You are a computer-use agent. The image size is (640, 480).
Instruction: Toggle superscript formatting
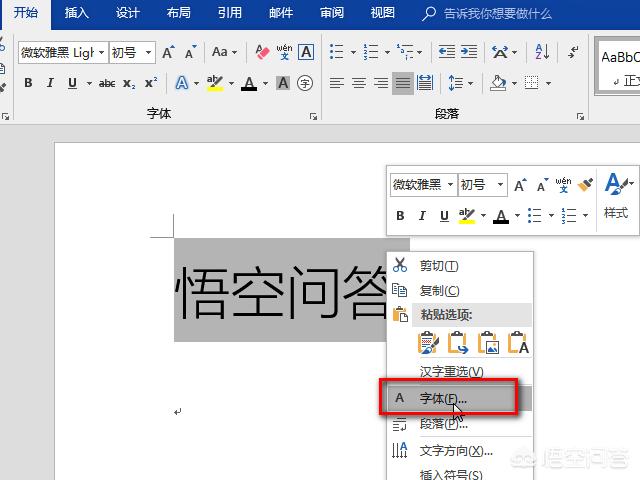151,83
